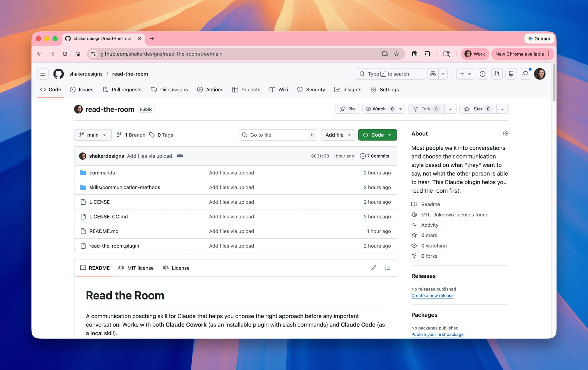Open the 7 Commits history link
The image size is (588, 370).
(x=375, y=156)
